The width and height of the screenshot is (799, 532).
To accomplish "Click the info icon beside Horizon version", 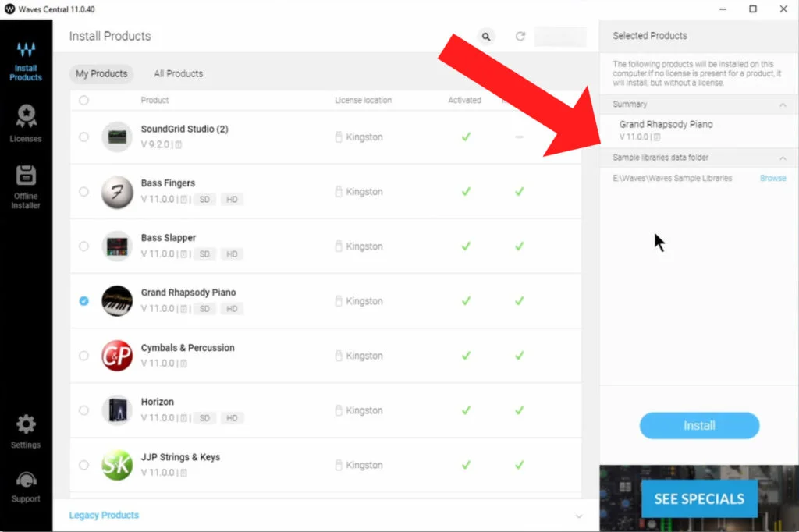I will click(183, 418).
